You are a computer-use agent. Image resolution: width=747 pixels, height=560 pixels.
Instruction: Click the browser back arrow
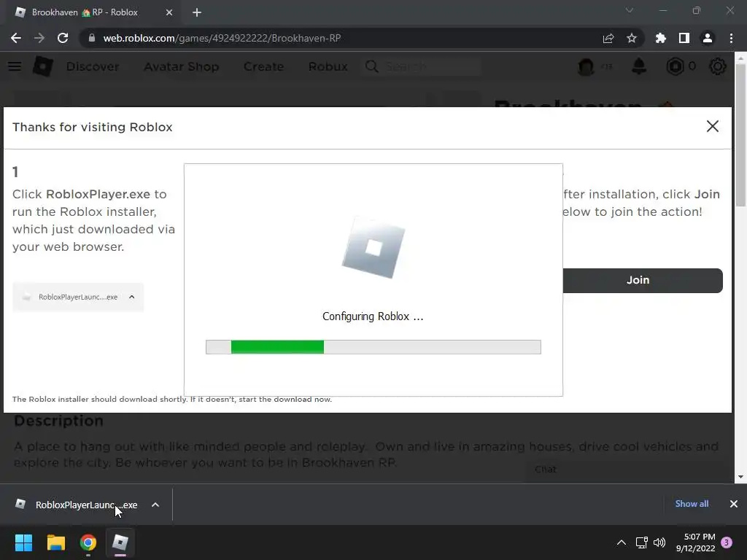point(16,38)
